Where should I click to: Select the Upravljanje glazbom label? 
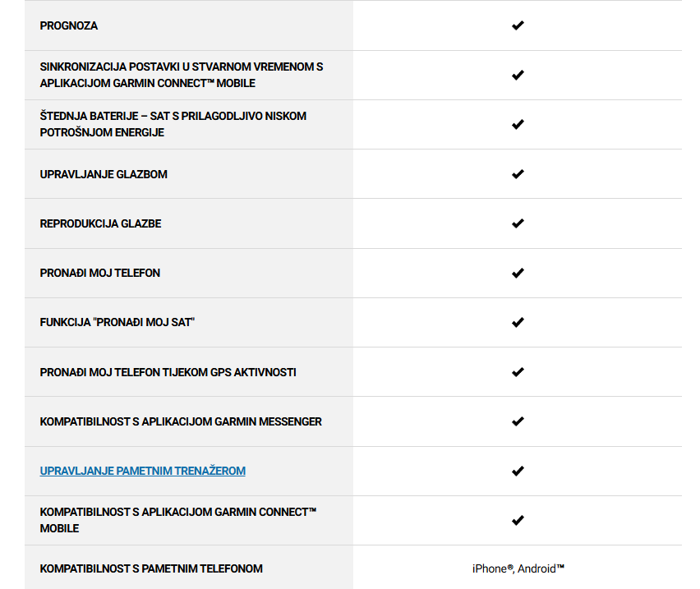tap(104, 174)
